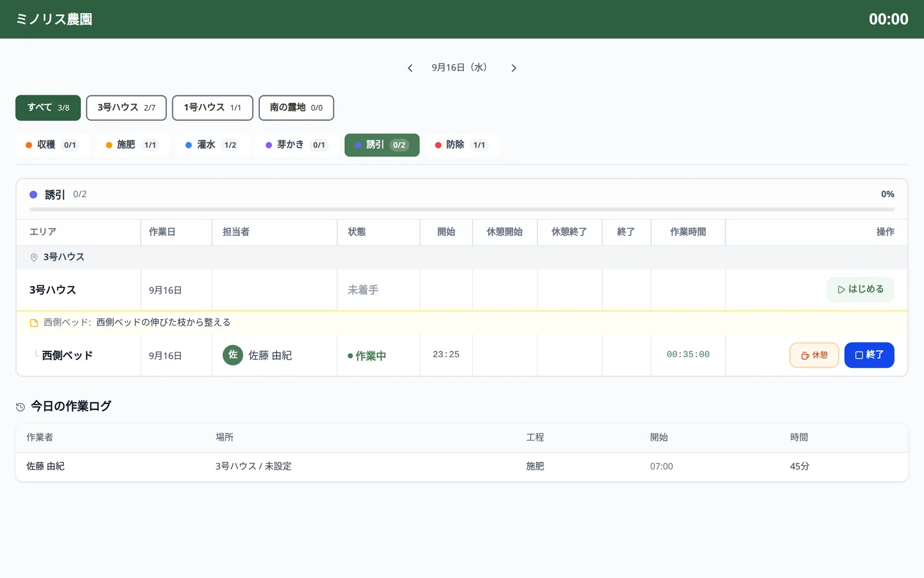Click the 西側ベッド row name
The width and height of the screenshot is (924, 578).
68,355
